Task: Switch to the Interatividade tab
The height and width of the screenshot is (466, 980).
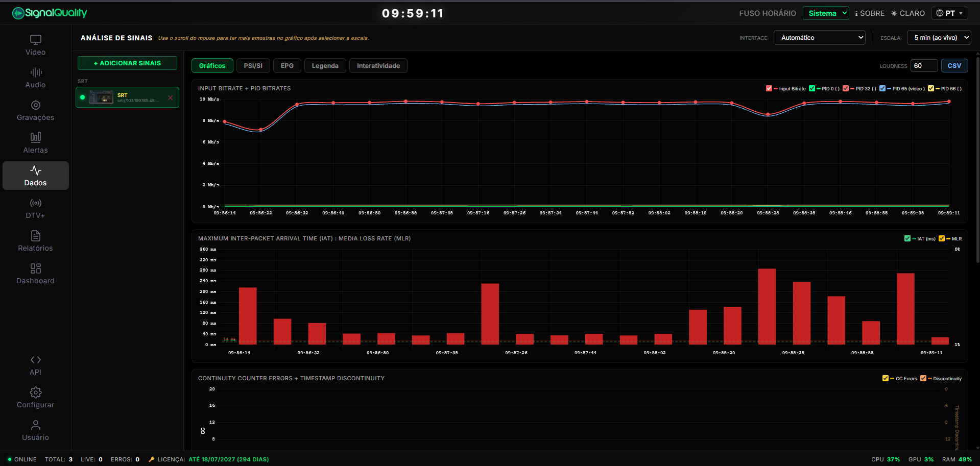Action: (x=378, y=65)
